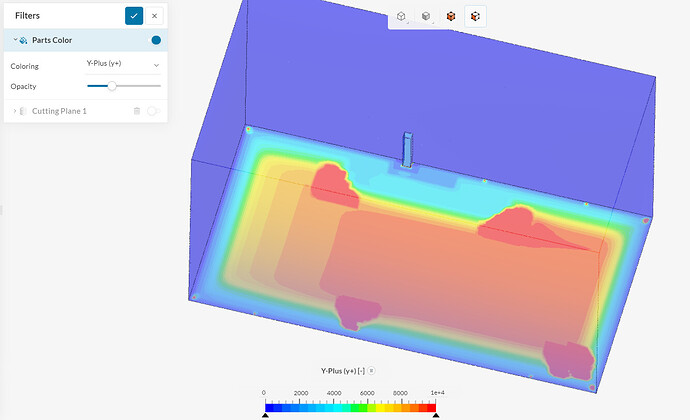Click the vertical post in the 3D model
690x420 pixels.
click(x=407, y=150)
